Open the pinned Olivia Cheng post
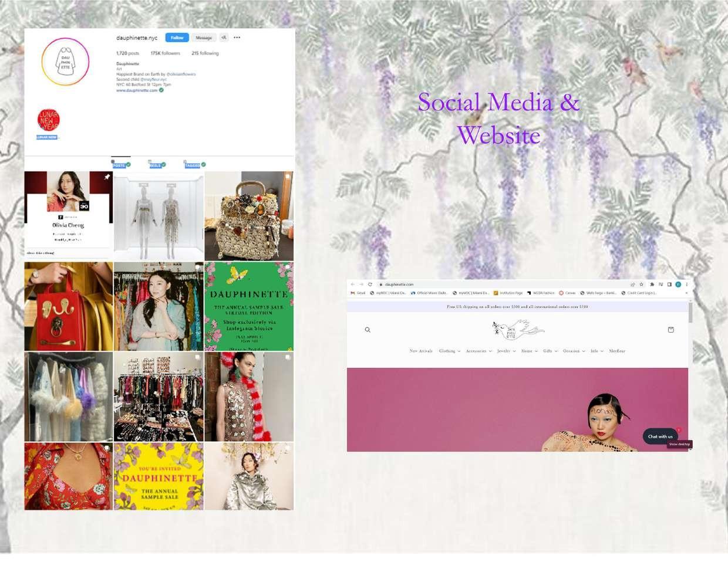 click(x=69, y=215)
